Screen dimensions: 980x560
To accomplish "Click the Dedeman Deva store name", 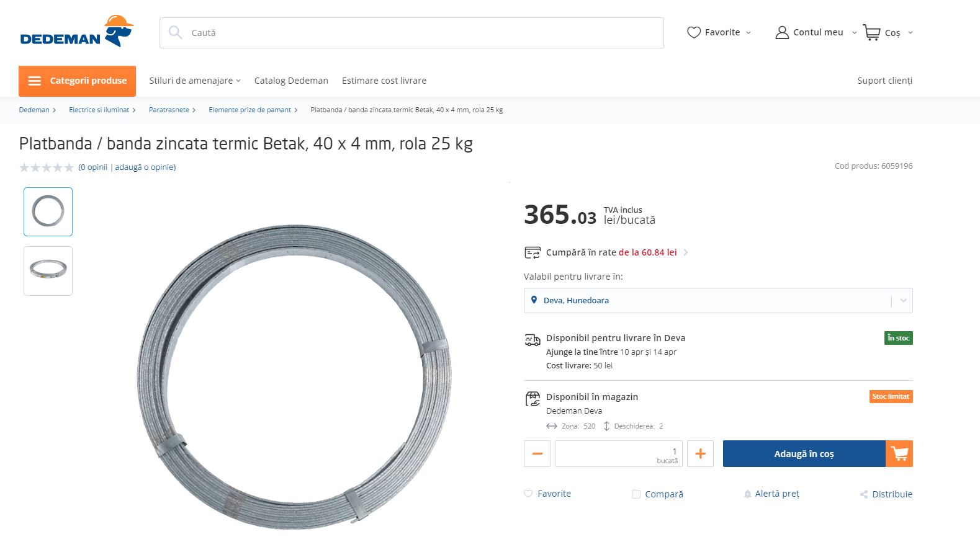I will tap(574, 411).
